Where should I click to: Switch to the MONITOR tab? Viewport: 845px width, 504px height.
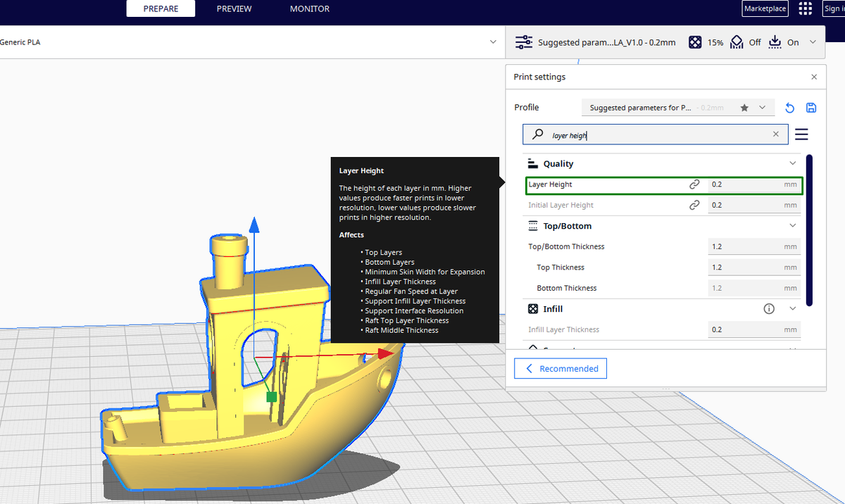309,9
